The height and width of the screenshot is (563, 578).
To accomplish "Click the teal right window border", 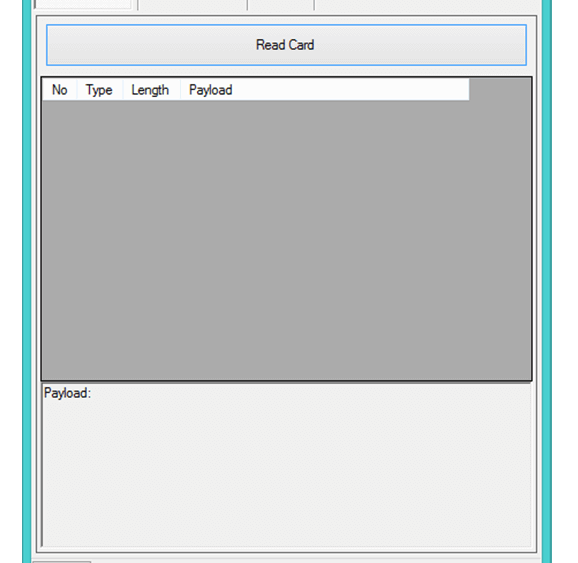I will [x=547, y=281].
